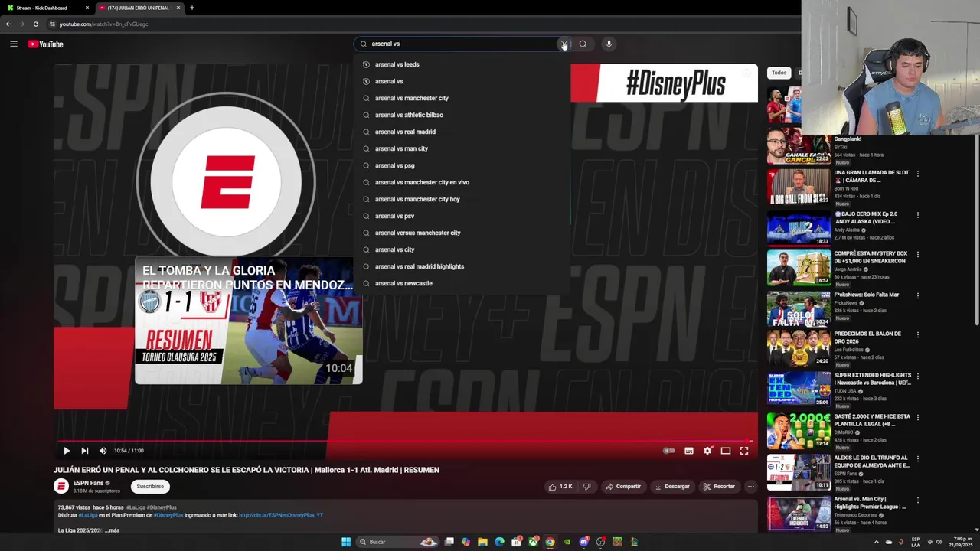Open options for 'F*cksNews: Solo Falta Mar'
The image size is (980, 551).
coord(917,295)
